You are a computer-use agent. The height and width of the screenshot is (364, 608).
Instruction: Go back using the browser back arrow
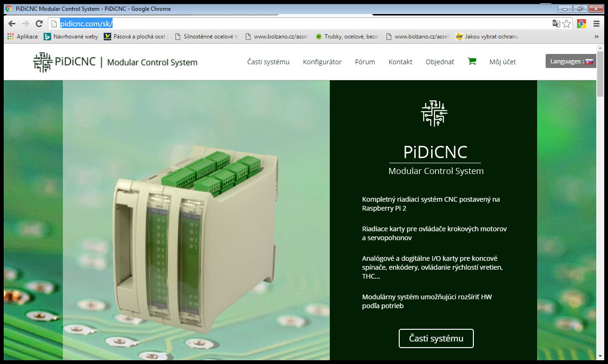click(12, 24)
